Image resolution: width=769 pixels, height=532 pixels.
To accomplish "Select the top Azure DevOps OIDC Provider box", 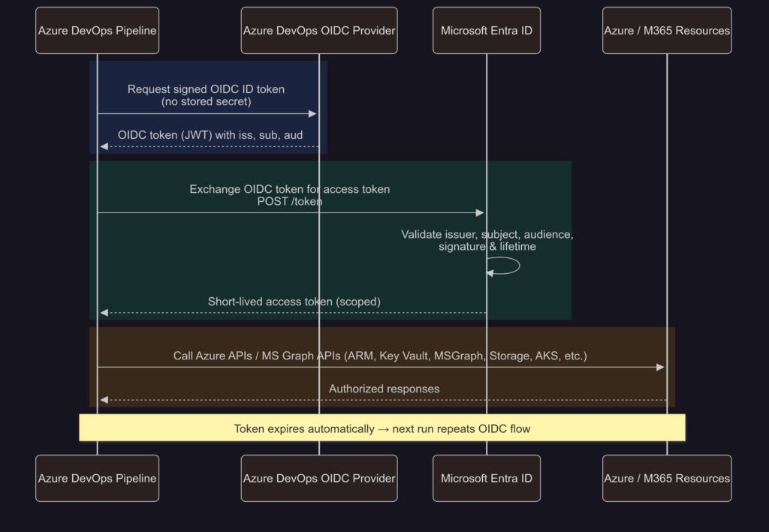I will click(x=319, y=31).
